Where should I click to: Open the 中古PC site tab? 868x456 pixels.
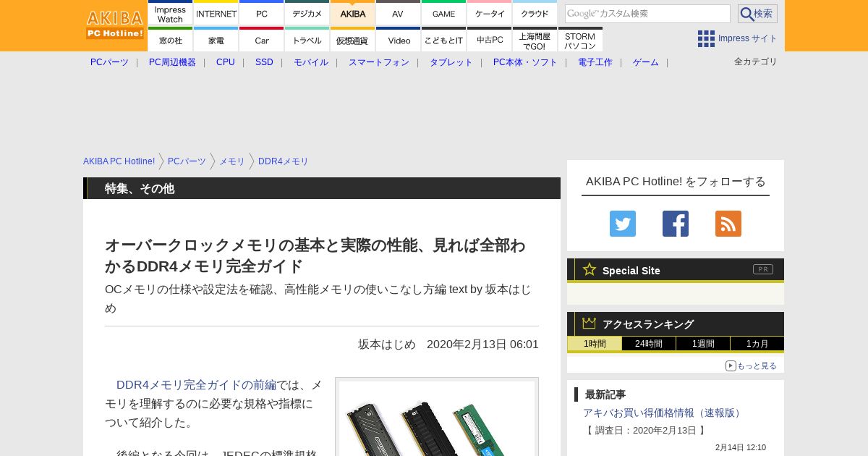[x=490, y=39]
